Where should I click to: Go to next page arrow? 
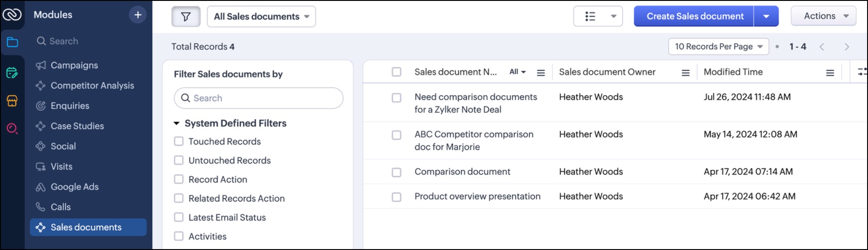(847, 47)
